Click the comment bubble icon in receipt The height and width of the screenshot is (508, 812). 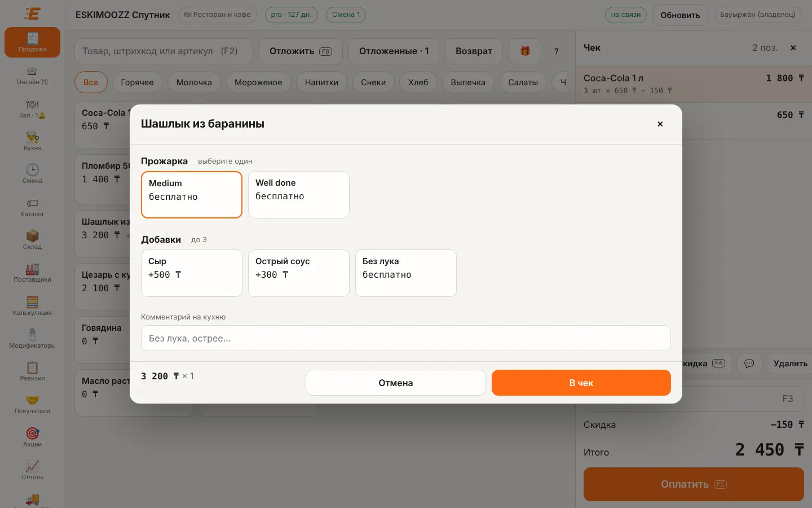point(749,364)
